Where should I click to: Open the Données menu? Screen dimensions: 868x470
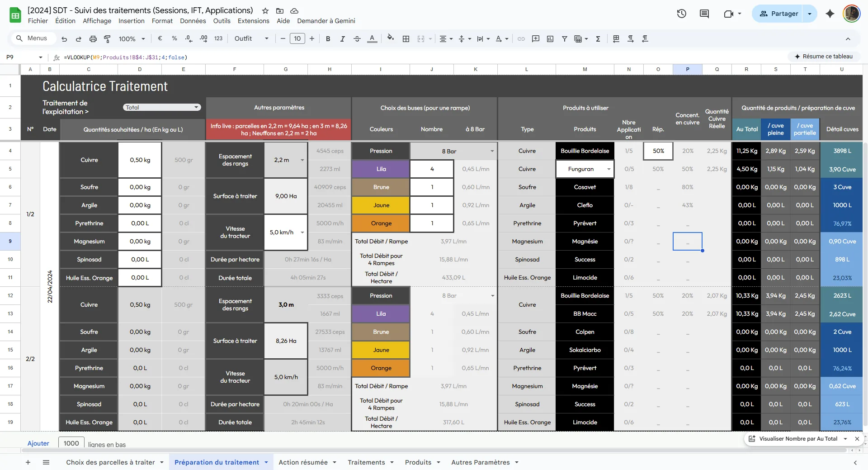pyautogui.click(x=193, y=21)
